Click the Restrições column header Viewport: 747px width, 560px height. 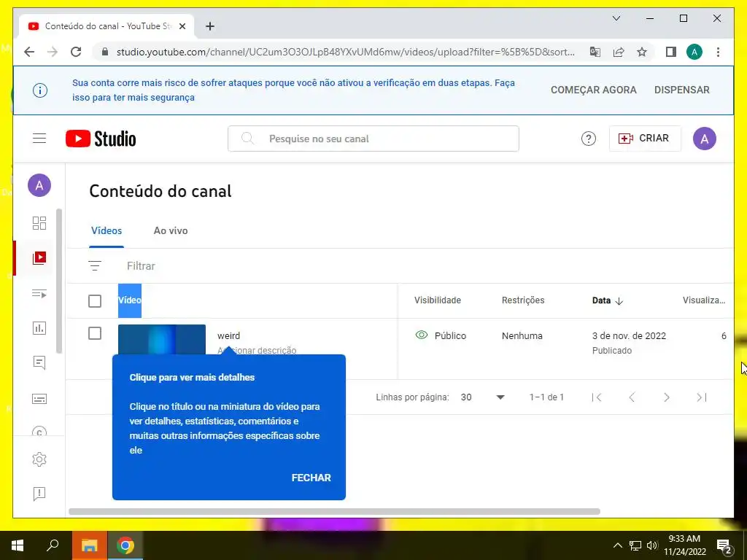point(522,300)
